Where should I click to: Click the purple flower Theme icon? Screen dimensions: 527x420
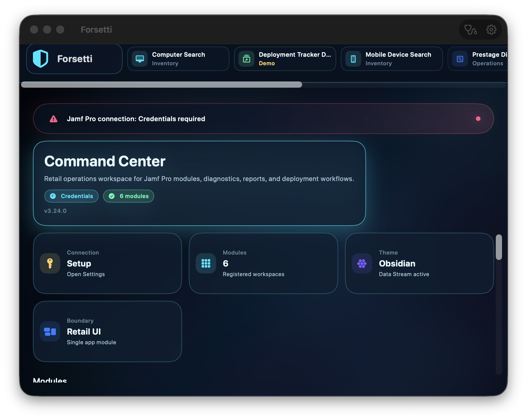tap(362, 263)
